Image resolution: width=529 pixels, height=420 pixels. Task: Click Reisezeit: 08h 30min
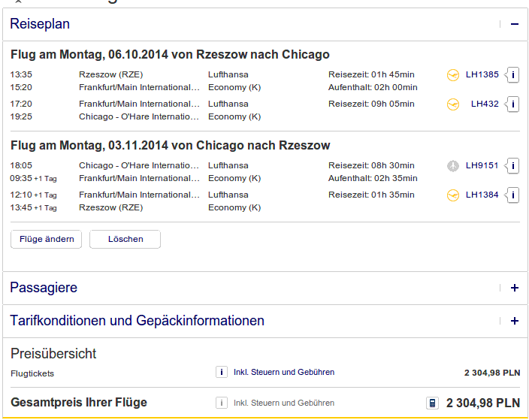tap(371, 165)
